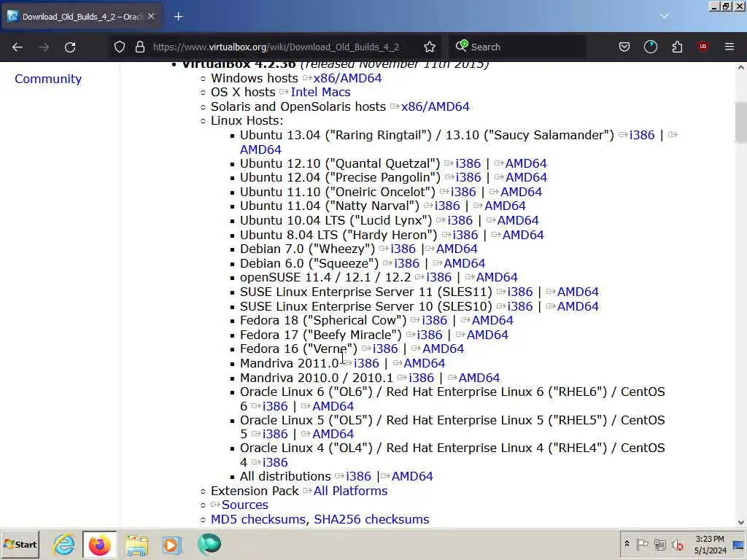Reload the current page
Viewport: 747px width, 560px height.
70,47
